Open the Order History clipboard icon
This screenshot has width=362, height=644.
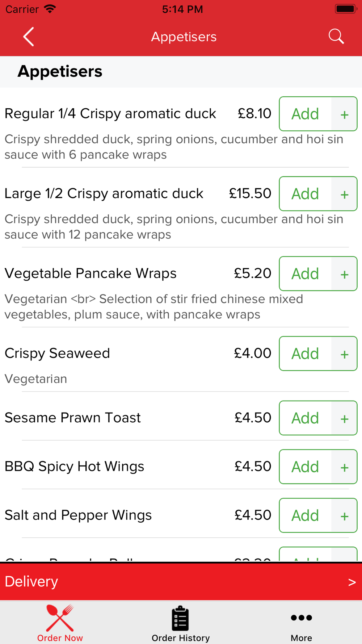point(180,618)
